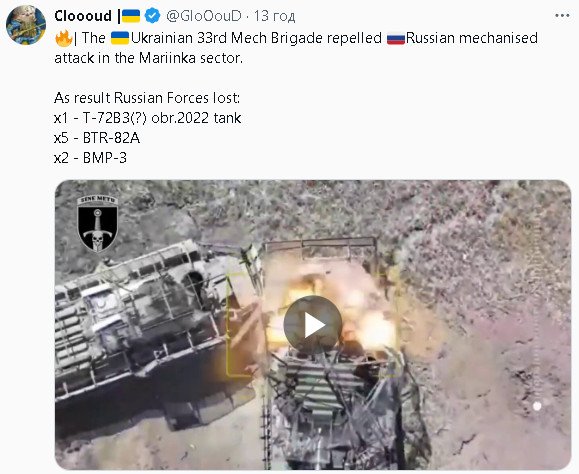
Task: Click the blue verified badge
Action: pyautogui.click(x=152, y=16)
